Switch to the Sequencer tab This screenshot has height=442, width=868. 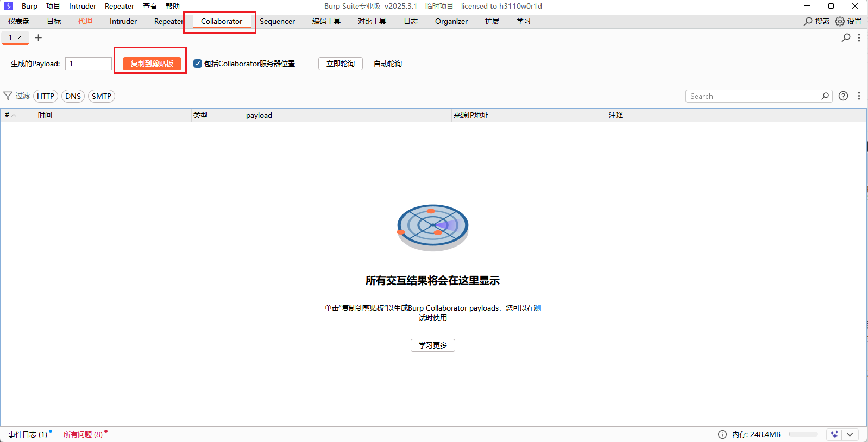[277, 21]
